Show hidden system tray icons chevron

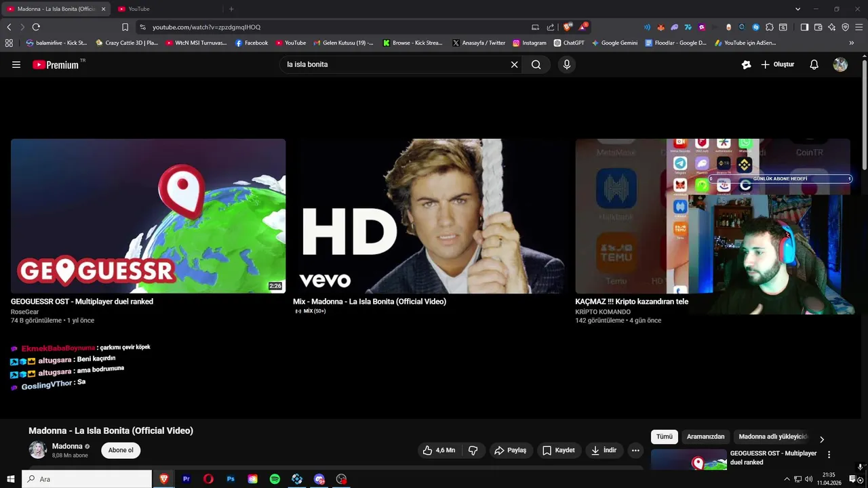[x=787, y=479]
